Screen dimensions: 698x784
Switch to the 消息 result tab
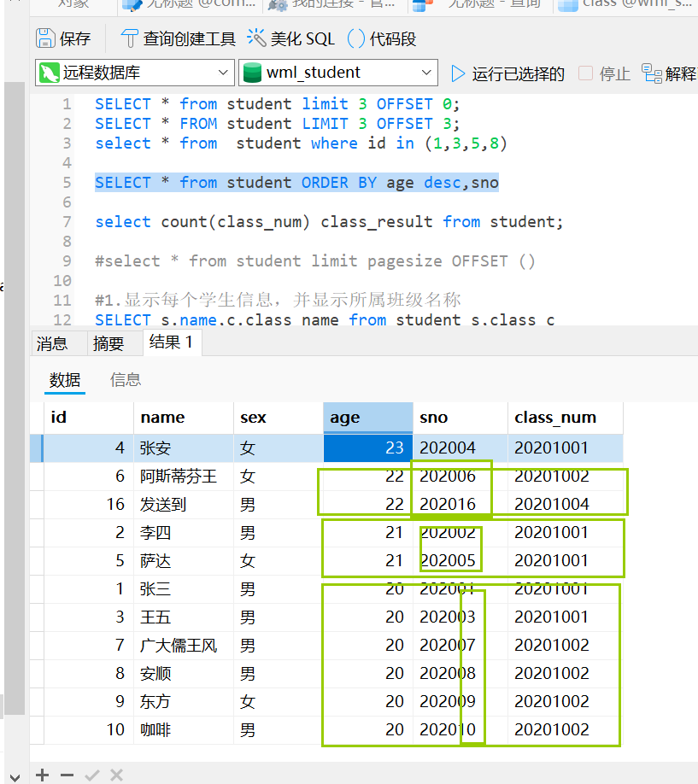(52, 343)
